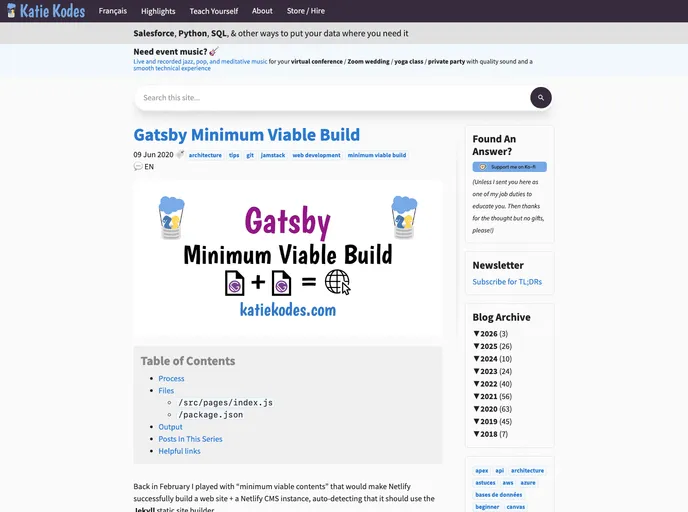
Task: Select the git tag
Action: point(250,155)
